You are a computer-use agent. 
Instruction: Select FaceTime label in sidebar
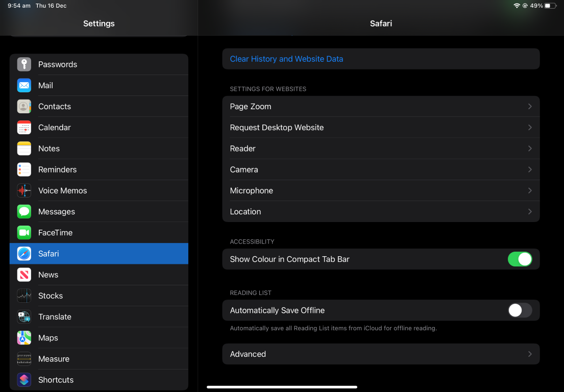(56, 233)
